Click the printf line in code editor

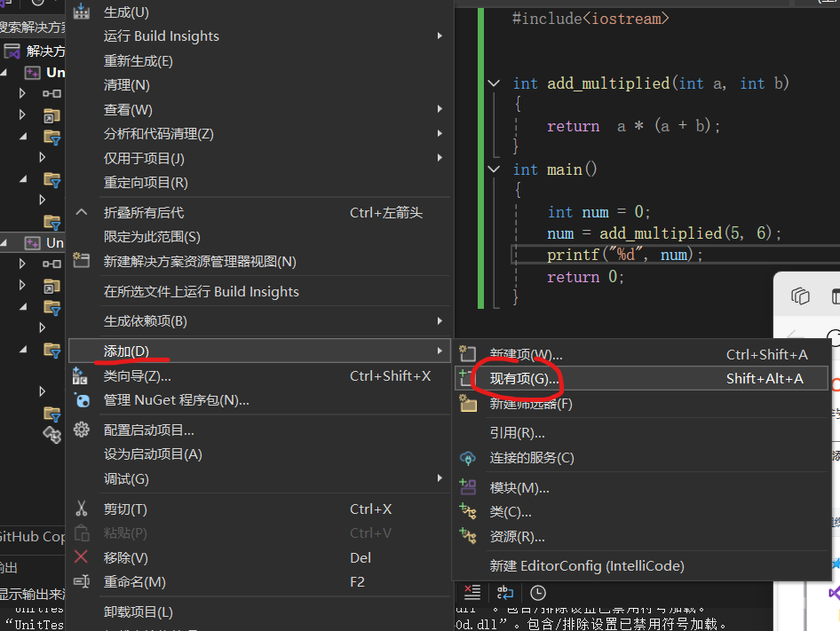(624, 255)
